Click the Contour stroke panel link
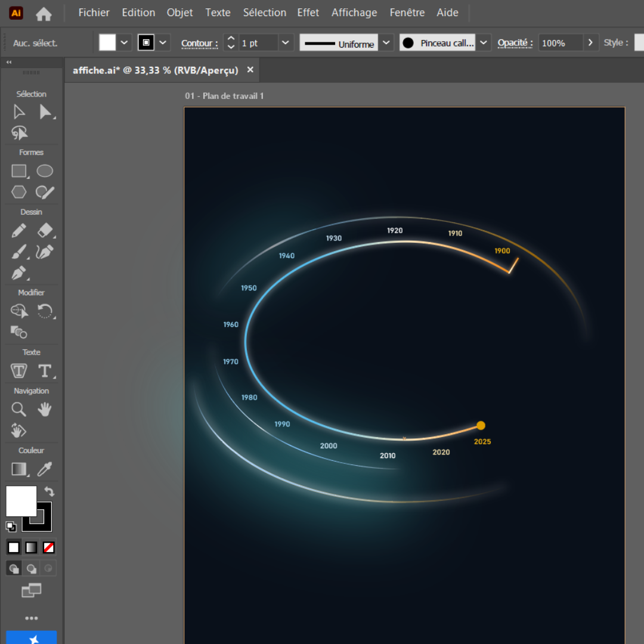The height and width of the screenshot is (644, 644). [199, 44]
